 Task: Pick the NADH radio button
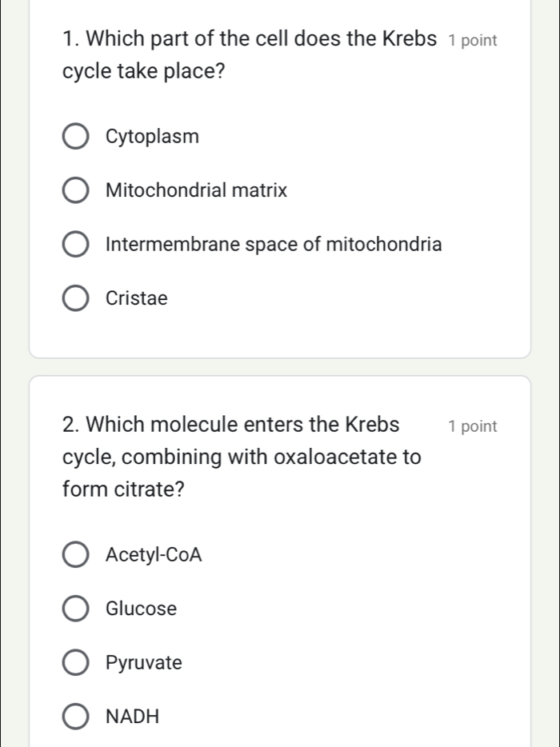76,717
